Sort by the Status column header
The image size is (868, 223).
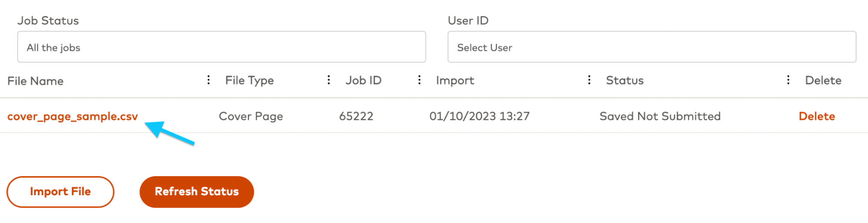point(625,80)
